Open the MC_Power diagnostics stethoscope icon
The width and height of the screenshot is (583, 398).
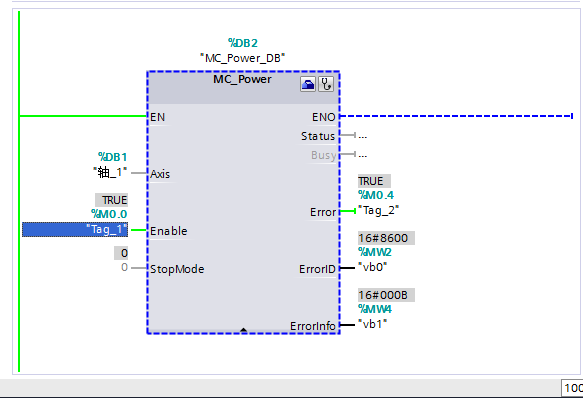[x=326, y=84]
